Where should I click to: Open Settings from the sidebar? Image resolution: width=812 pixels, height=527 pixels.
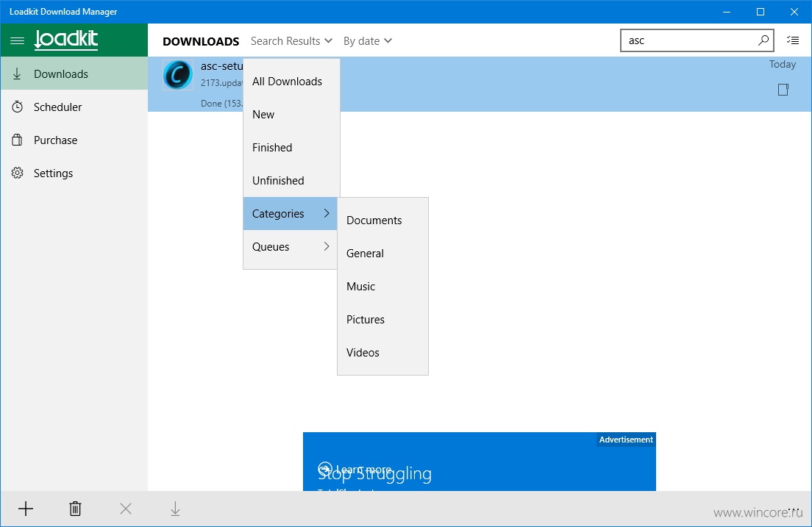pyautogui.click(x=74, y=173)
